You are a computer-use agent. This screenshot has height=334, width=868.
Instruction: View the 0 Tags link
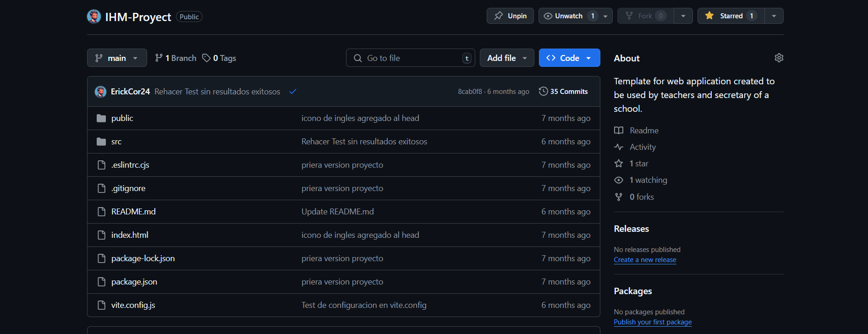(x=220, y=58)
